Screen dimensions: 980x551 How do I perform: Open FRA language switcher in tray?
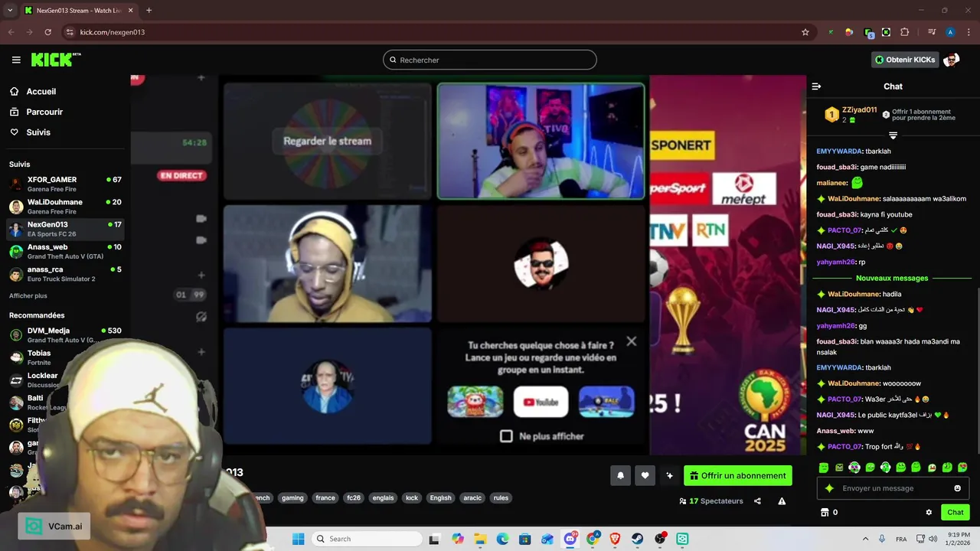tap(901, 539)
